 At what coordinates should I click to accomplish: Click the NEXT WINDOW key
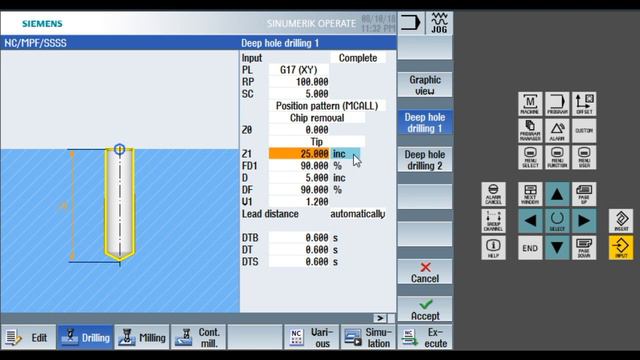coord(530,194)
